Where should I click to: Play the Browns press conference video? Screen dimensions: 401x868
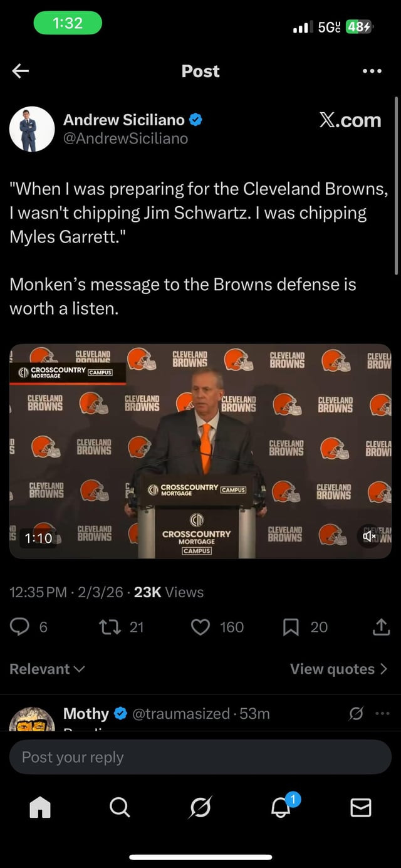(x=200, y=451)
